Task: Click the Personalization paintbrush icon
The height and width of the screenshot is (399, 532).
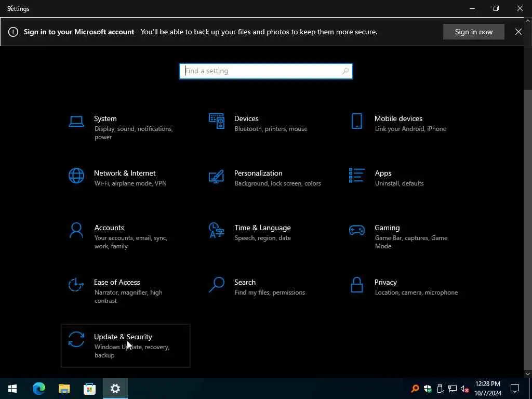Action: tap(217, 176)
